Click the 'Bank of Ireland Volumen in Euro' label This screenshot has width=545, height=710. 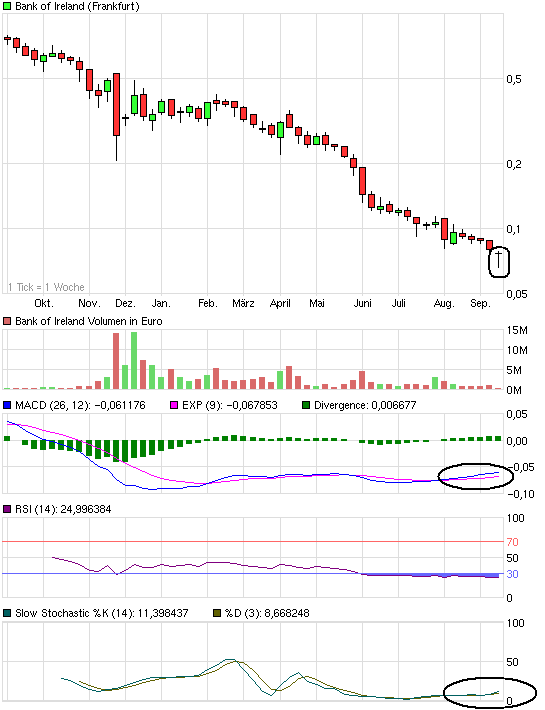pyautogui.click(x=89, y=321)
